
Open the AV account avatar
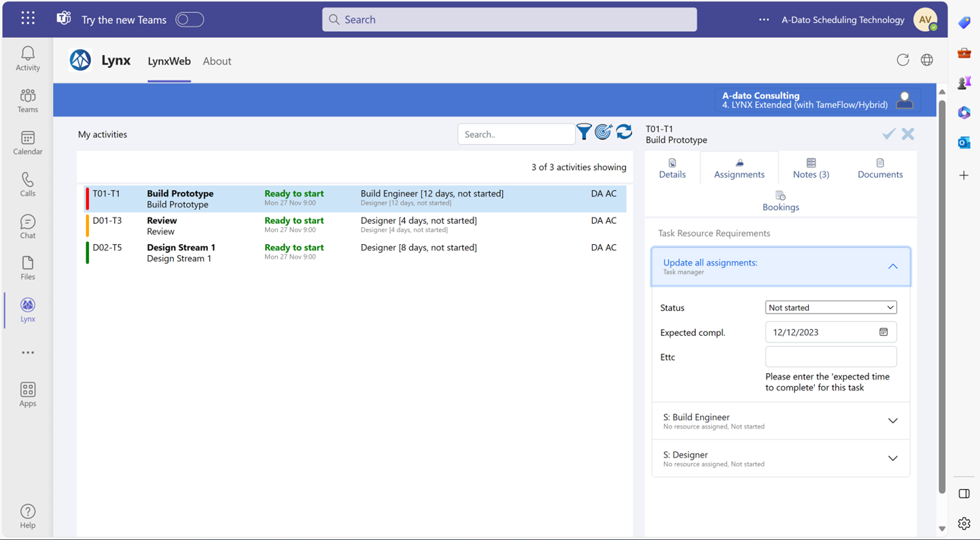click(926, 20)
